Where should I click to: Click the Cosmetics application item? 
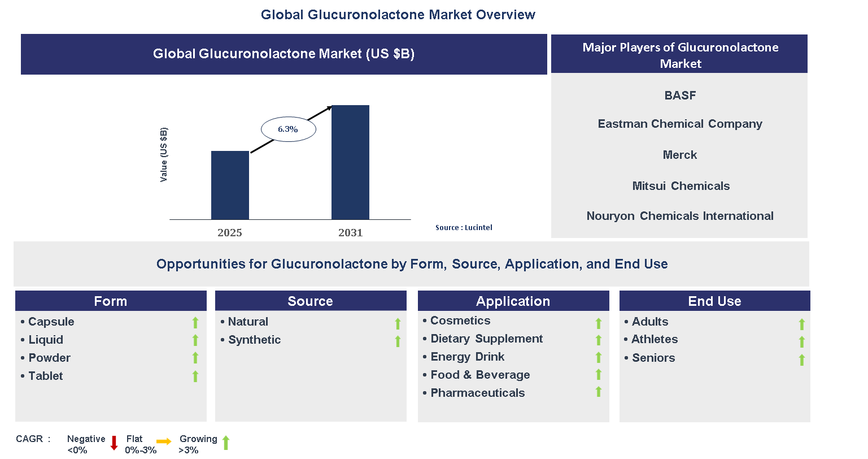[460, 321]
